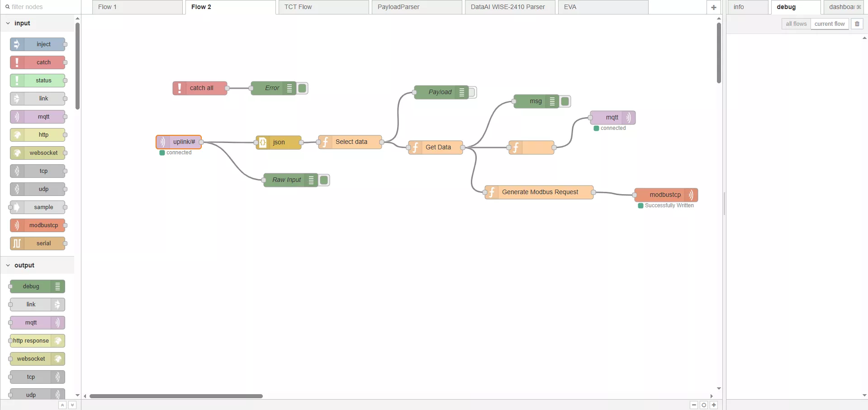Click the filter nodes search field

point(41,7)
